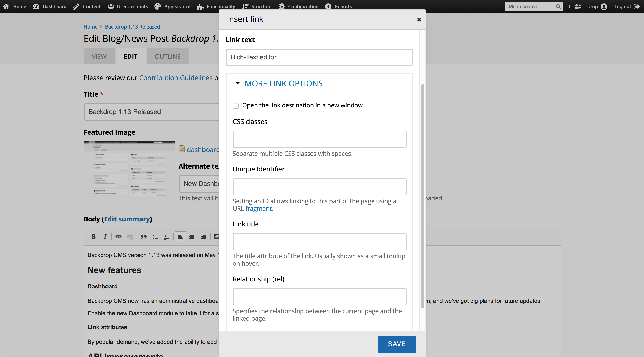Click the Unique Identifier input field
The width and height of the screenshot is (644, 357).
pyautogui.click(x=319, y=187)
